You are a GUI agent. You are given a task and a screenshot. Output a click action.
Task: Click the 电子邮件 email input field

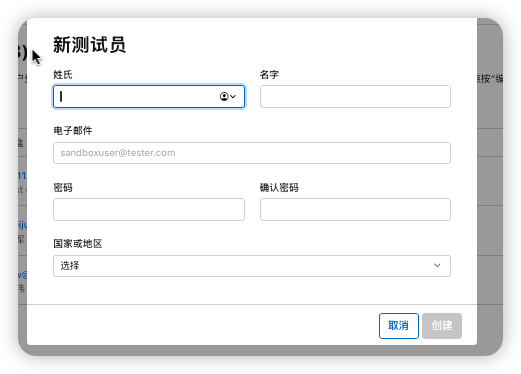click(252, 153)
